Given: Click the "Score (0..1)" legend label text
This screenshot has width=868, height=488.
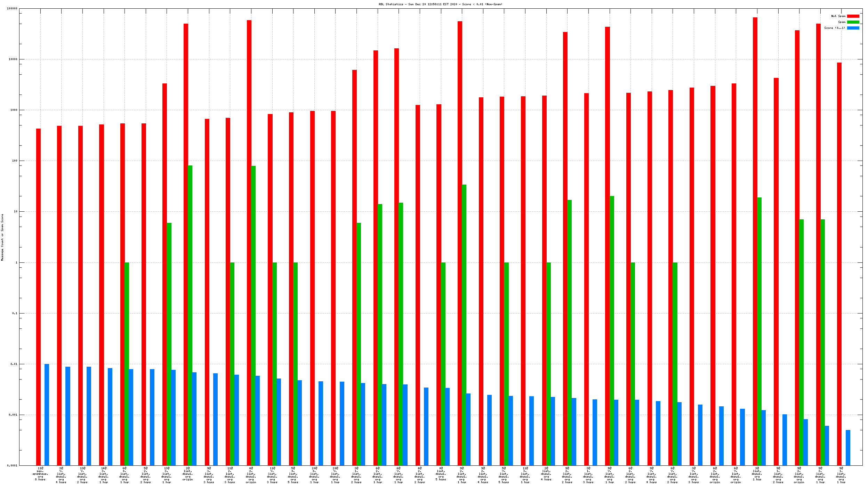Looking at the screenshot, I should point(834,28).
